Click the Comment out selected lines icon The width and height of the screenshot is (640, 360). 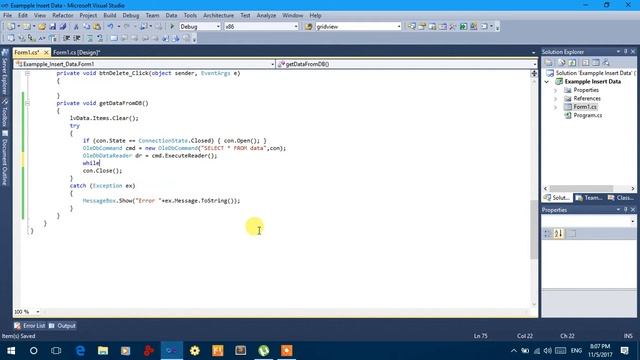click(x=90, y=38)
